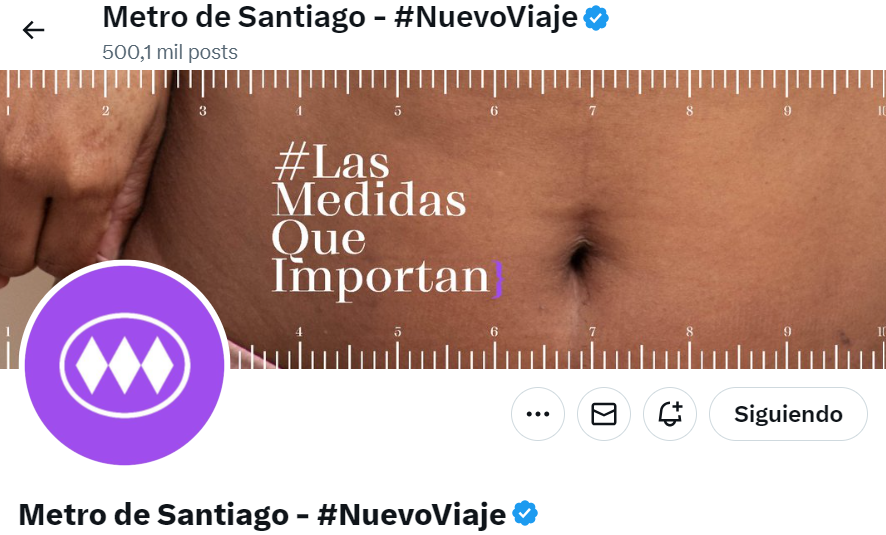Click the purple bracket after Importan
886x535 pixels.
click(x=497, y=279)
